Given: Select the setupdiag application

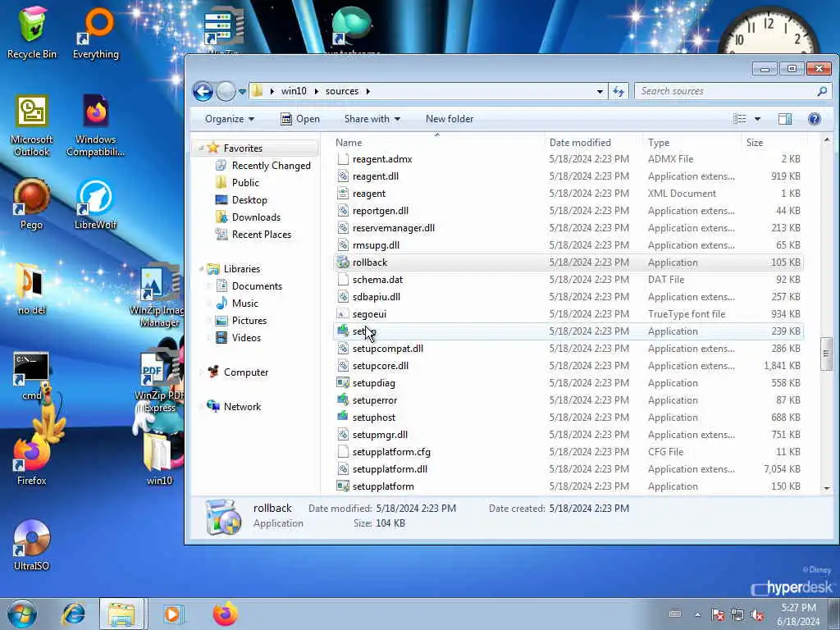Looking at the screenshot, I should click(568, 383).
